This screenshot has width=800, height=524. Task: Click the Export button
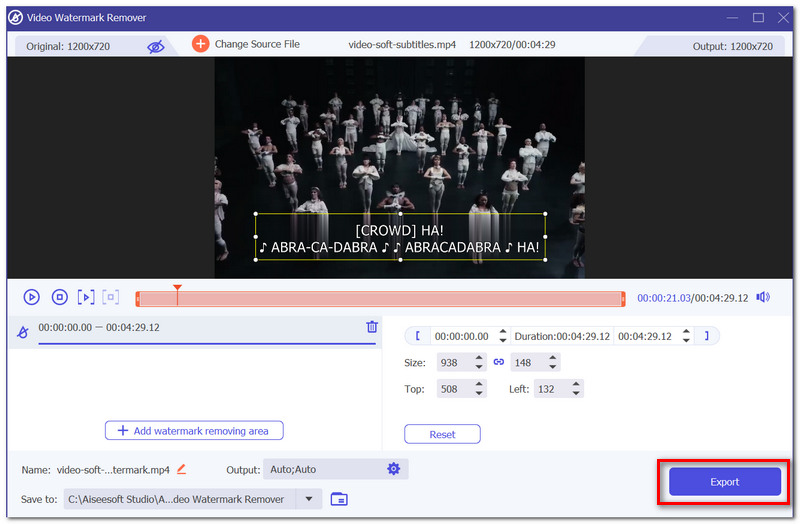tap(724, 482)
